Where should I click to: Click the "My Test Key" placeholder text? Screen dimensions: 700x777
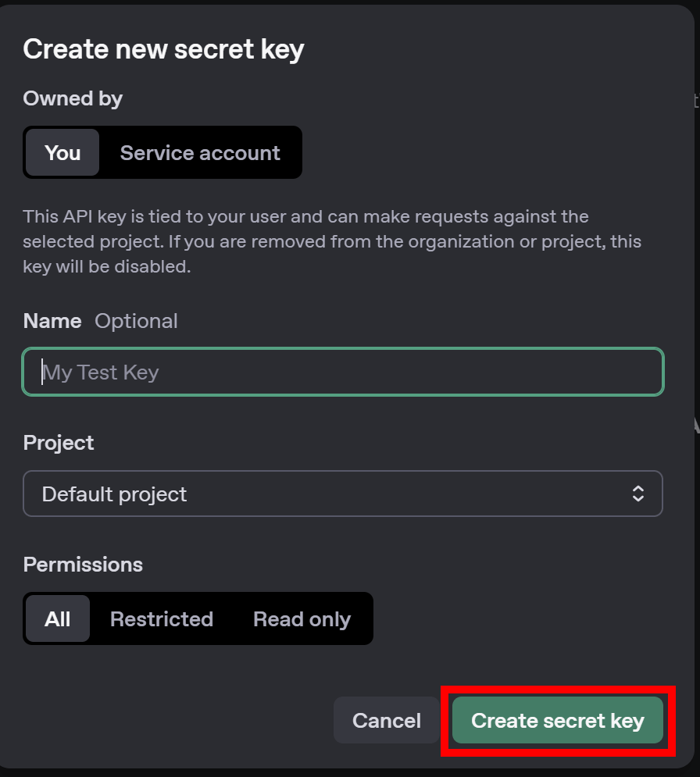tap(101, 372)
